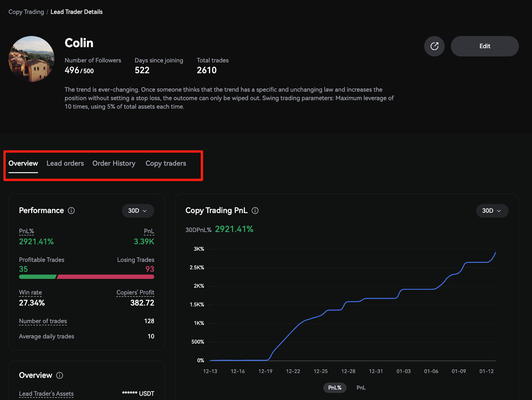Viewport: 532px width, 400px height.
Task: Click the info icon beside Copy Trading PnL
Action: [x=255, y=210]
